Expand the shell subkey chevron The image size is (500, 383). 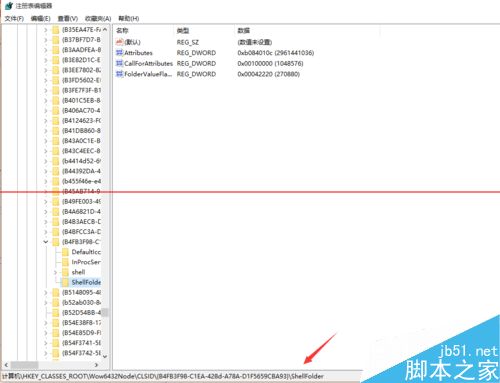pyautogui.click(x=55, y=272)
